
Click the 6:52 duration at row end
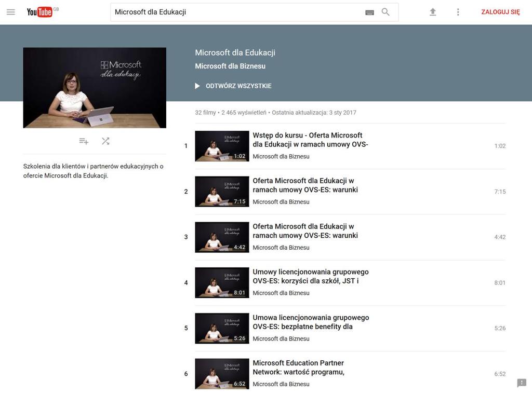500,374
